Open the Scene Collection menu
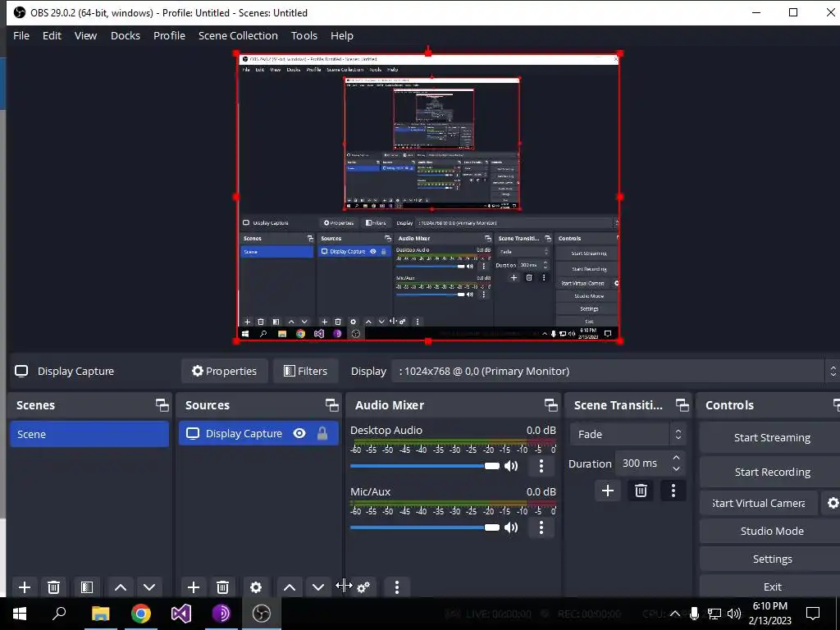 [238, 35]
